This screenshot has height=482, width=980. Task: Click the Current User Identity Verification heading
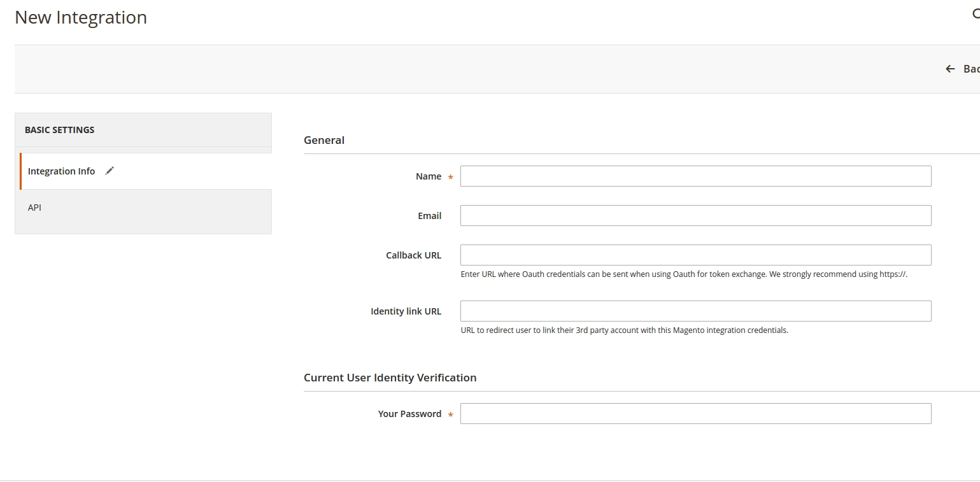tap(390, 377)
